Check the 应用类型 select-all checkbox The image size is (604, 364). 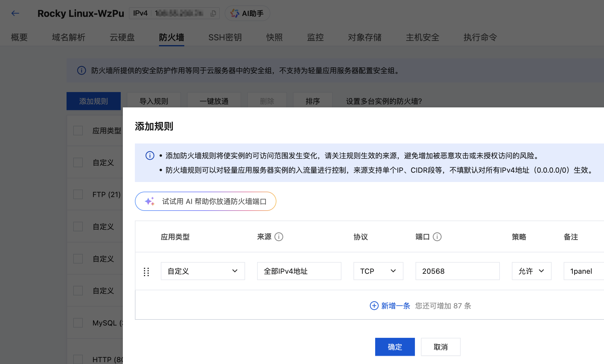(78, 130)
